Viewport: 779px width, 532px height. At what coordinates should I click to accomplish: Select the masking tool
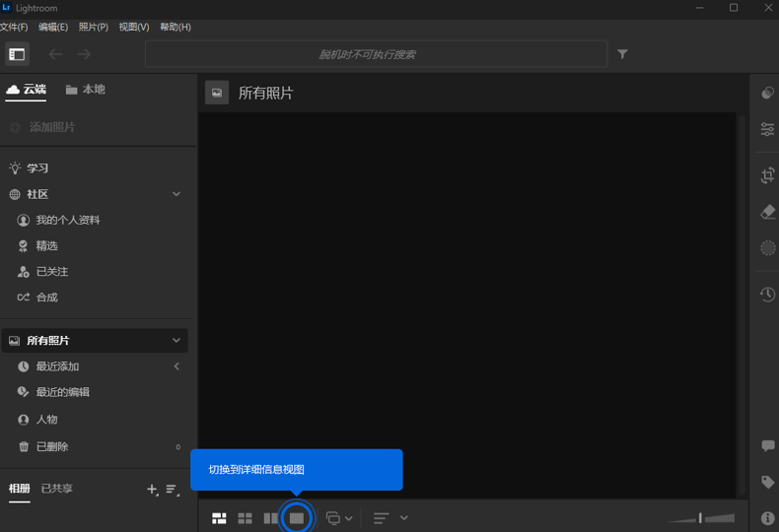[767, 247]
